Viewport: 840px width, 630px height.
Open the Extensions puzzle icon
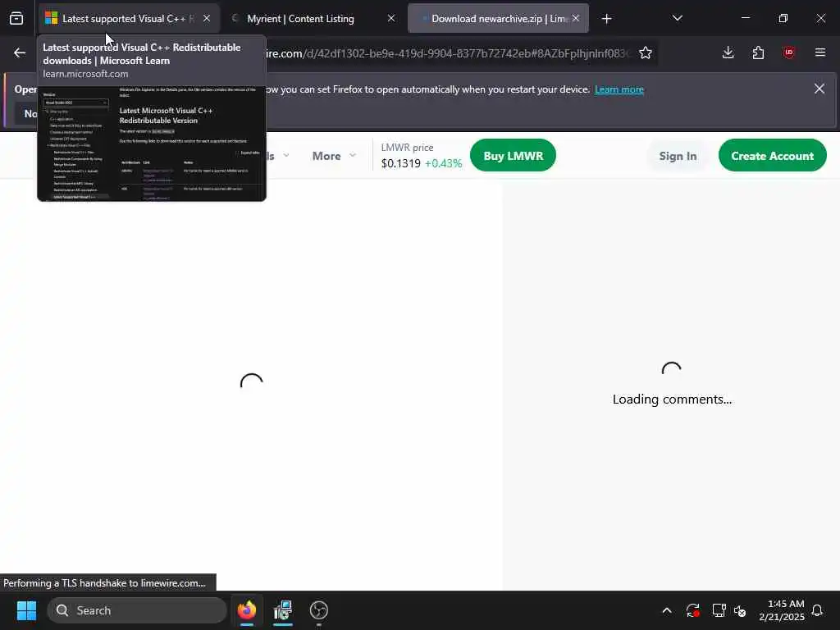[758, 52]
